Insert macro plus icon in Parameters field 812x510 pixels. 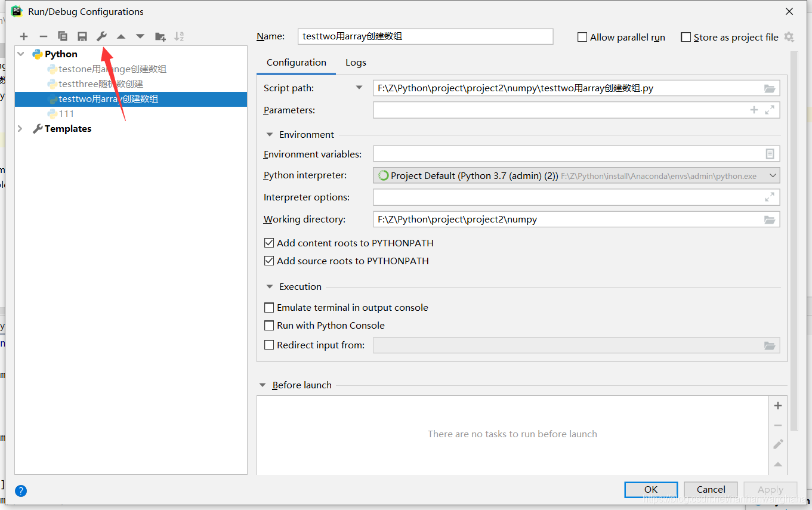click(754, 110)
